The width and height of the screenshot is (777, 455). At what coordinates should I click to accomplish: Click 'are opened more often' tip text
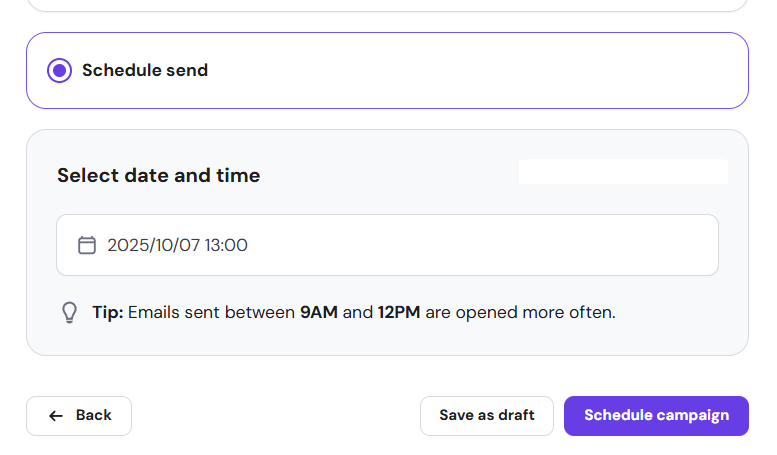coord(520,312)
